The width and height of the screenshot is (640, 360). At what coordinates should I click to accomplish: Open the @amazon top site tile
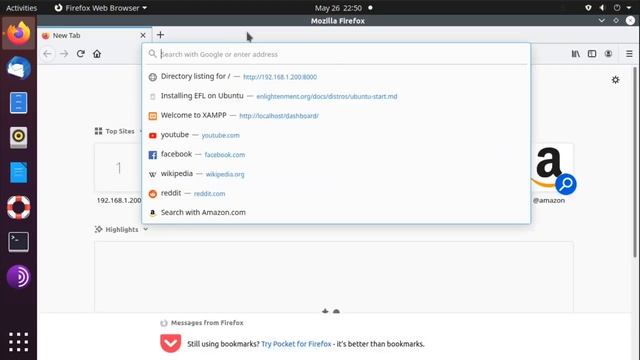[553, 168]
